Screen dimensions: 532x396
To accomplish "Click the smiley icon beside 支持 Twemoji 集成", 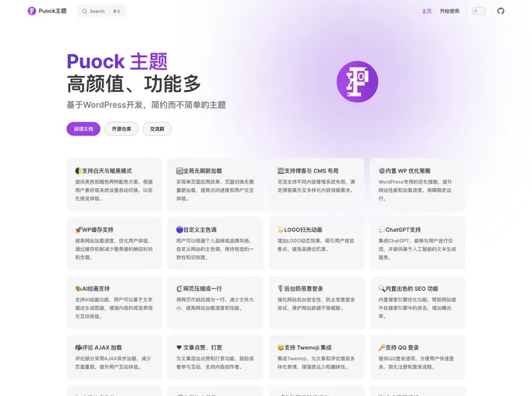I will (281, 347).
